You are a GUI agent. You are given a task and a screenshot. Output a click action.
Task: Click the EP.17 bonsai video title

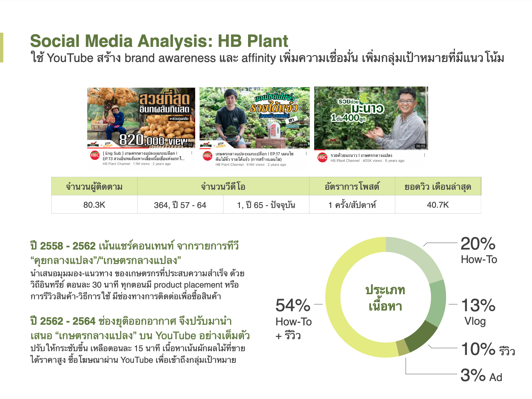[254, 156]
